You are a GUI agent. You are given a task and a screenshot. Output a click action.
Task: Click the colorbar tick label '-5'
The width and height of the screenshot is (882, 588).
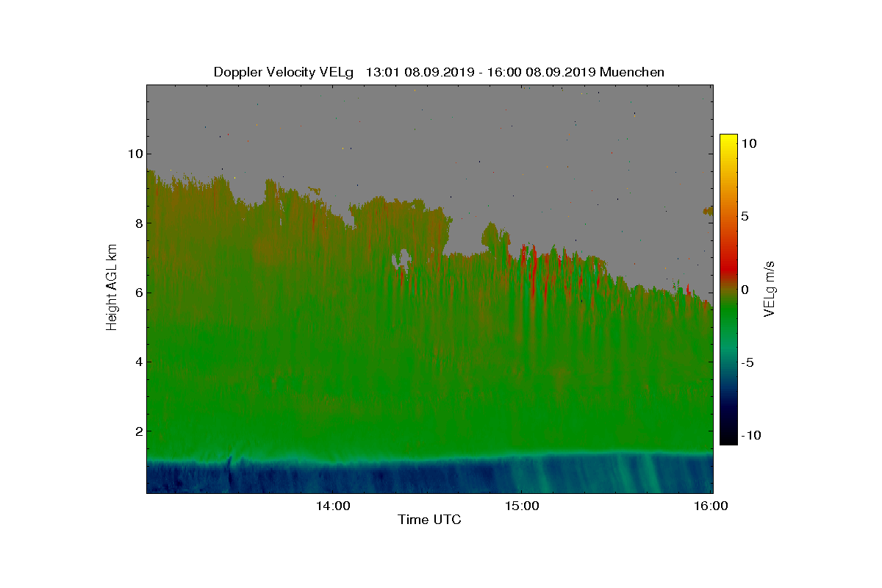tap(747, 362)
